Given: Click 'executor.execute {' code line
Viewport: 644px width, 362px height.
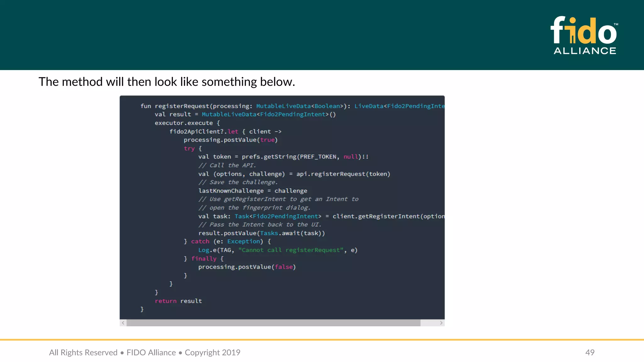Looking at the screenshot, I should [x=187, y=123].
